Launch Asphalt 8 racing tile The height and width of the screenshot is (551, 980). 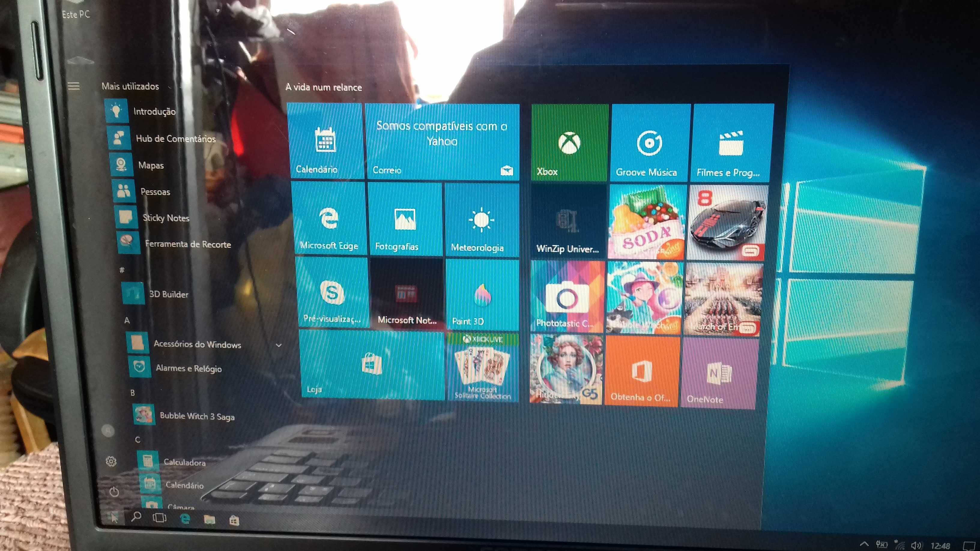pos(728,223)
